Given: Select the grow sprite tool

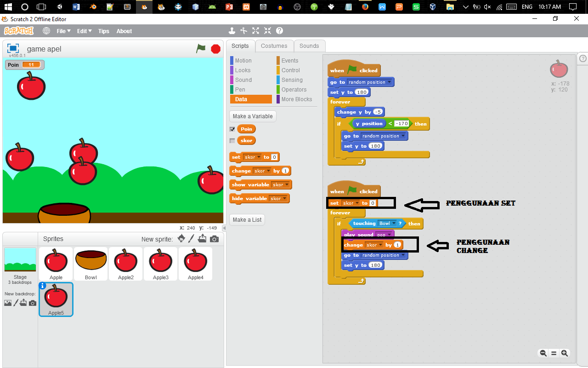Looking at the screenshot, I should pos(255,31).
